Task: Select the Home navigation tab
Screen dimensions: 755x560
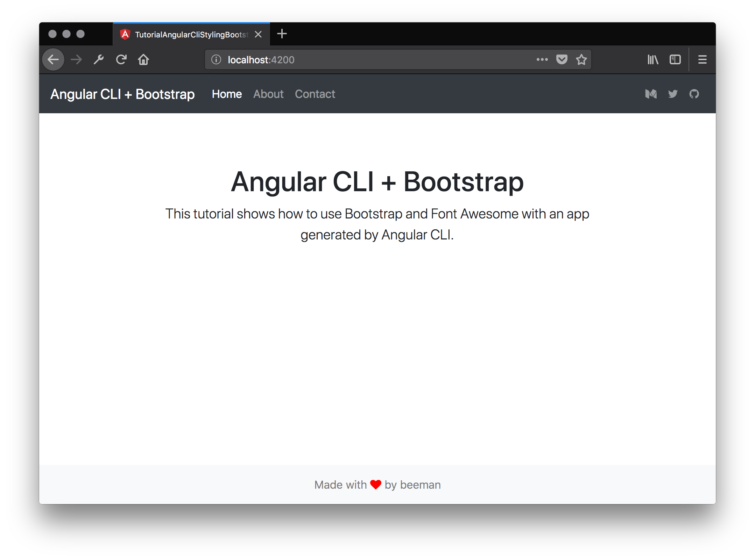Action: click(x=226, y=94)
